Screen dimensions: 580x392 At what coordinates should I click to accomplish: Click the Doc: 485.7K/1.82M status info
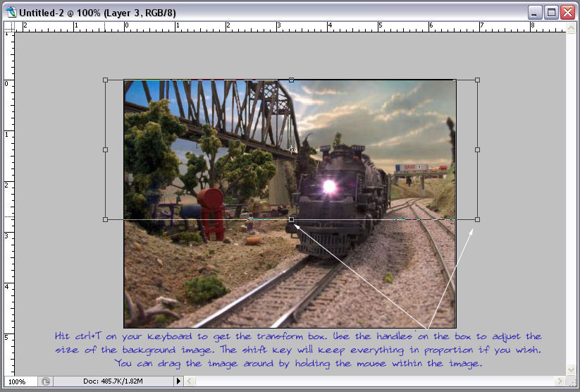(x=113, y=381)
